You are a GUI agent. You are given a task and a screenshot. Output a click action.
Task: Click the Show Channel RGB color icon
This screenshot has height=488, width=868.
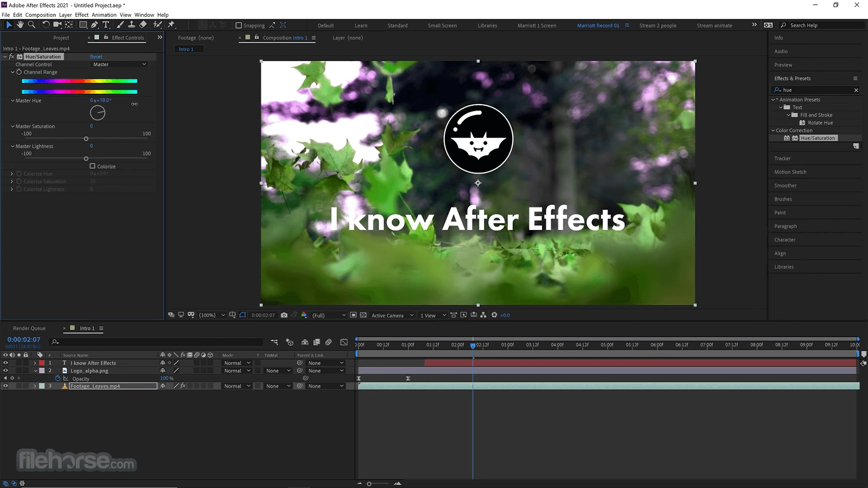click(x=304, y=315)
